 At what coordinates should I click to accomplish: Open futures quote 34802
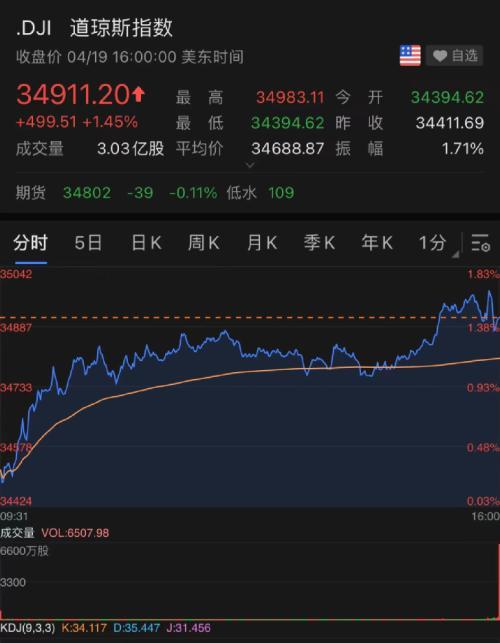point(87,193)
